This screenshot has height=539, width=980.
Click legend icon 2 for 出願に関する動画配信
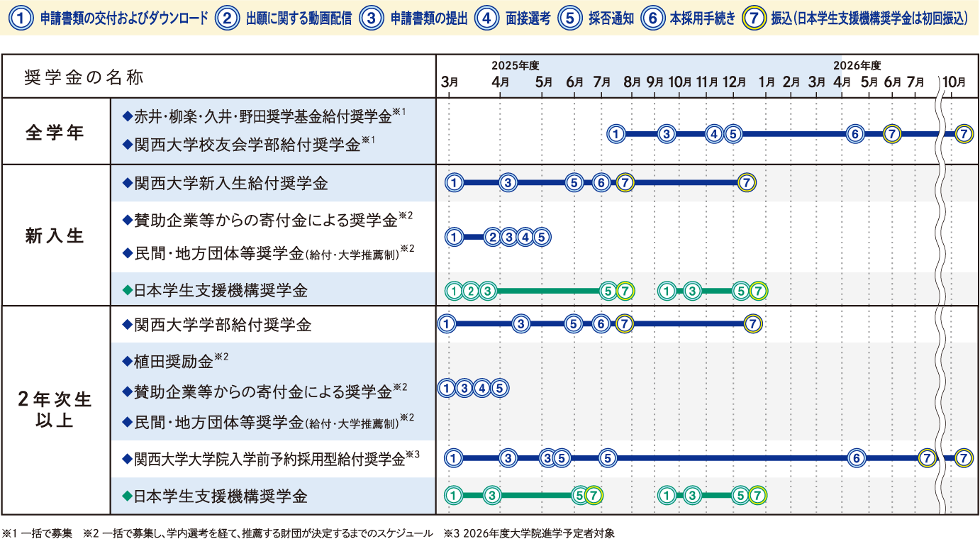[x=227, y=18]
